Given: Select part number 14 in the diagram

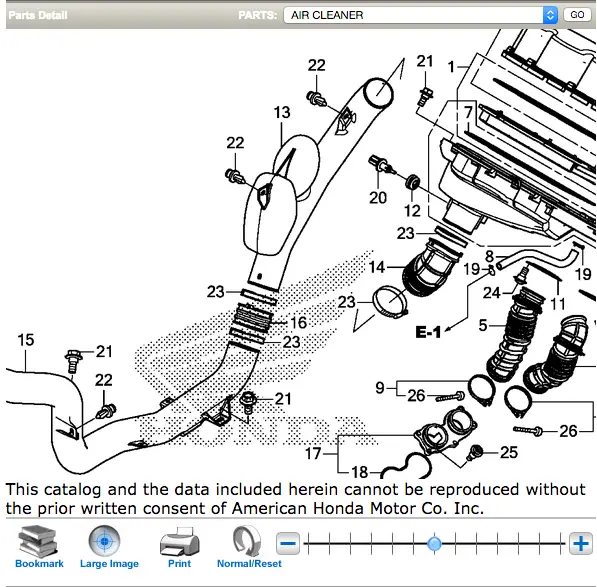Looking at the screenshot, I should [x=377, y=267].
